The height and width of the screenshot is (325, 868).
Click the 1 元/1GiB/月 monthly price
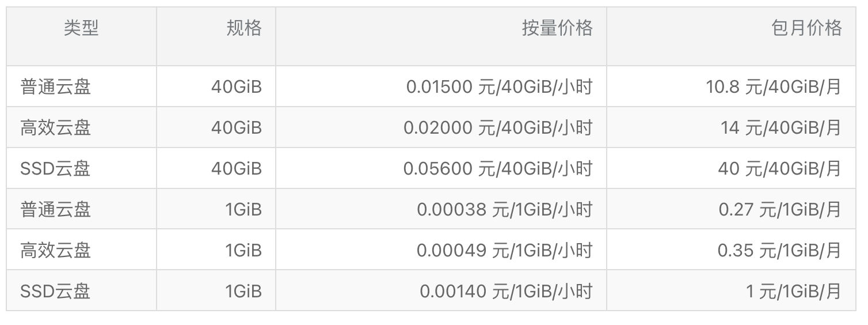point(794,292)
